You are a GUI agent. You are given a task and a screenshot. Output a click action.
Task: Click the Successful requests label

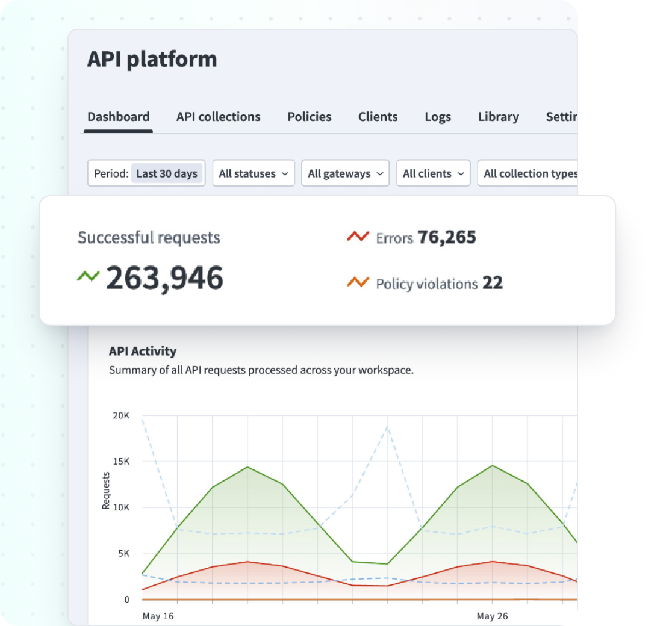coord(149,237)
